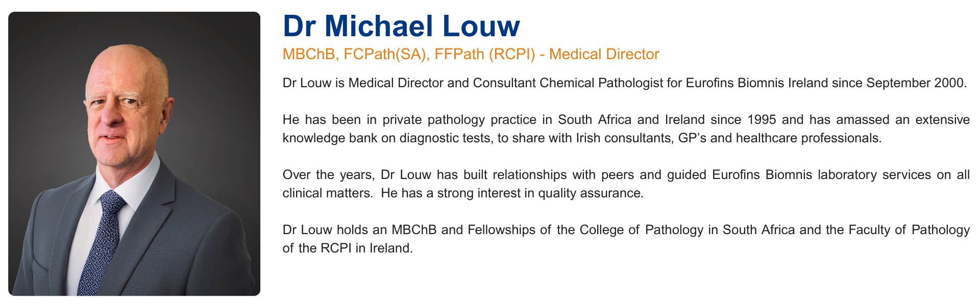Viewport: 980px width, 306px height.
Task: Click "Eurofins Biomnis laboratory services" text
Action: pos(822,174)
